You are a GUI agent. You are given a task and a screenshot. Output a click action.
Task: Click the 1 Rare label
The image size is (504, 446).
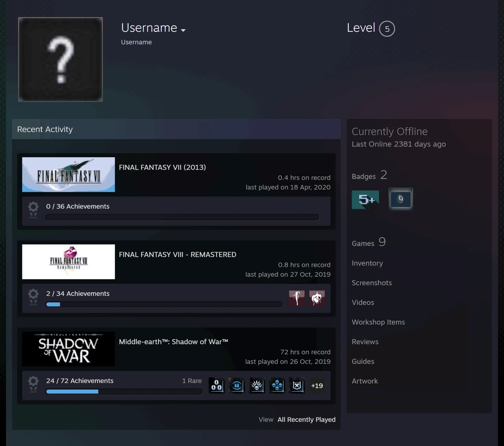[x=192, y=381]
